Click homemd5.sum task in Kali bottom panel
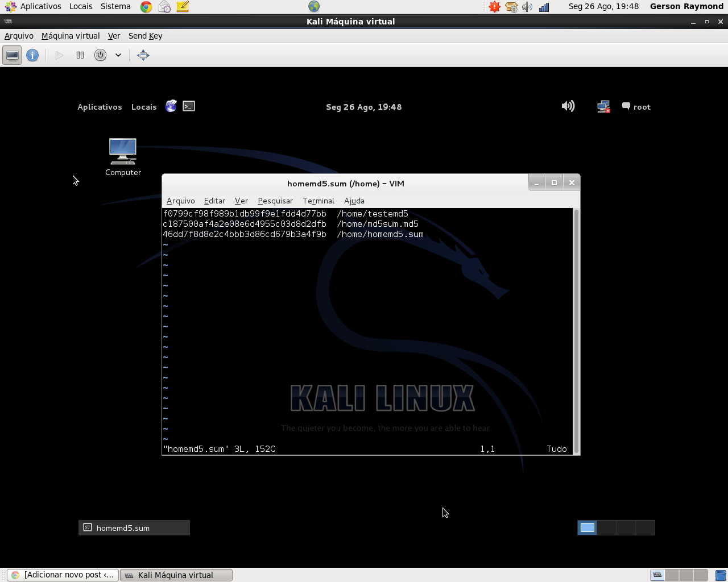This screenshot has height=582, width=728. point(134,527)
